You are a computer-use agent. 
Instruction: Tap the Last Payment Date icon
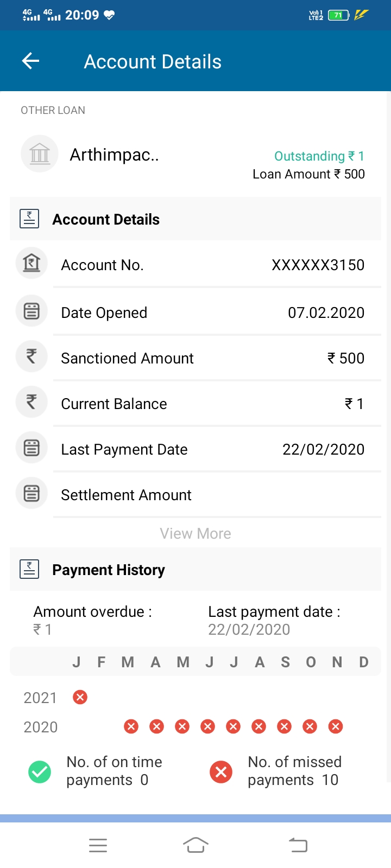tap(31, 448)
